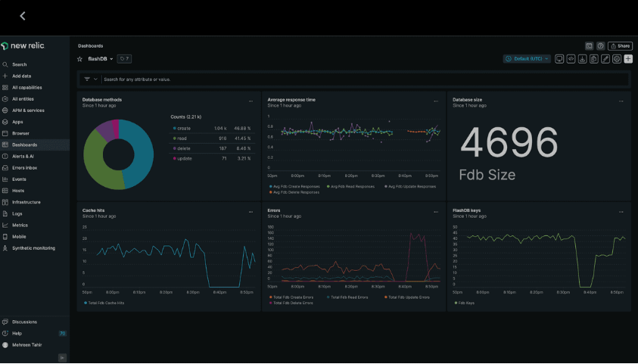Screen dimensions: 638x364
Task: Click the attribute search field
Action: [365, 79]
